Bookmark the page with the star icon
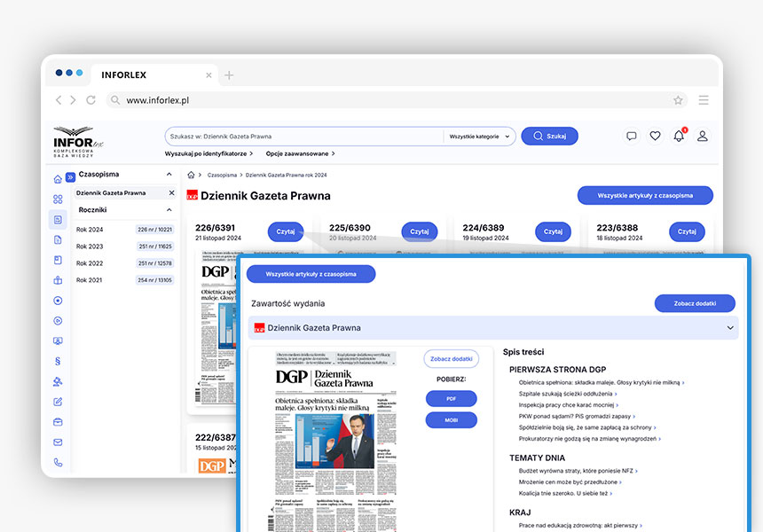Screen dimensions: 763x532 coord(678,100)
